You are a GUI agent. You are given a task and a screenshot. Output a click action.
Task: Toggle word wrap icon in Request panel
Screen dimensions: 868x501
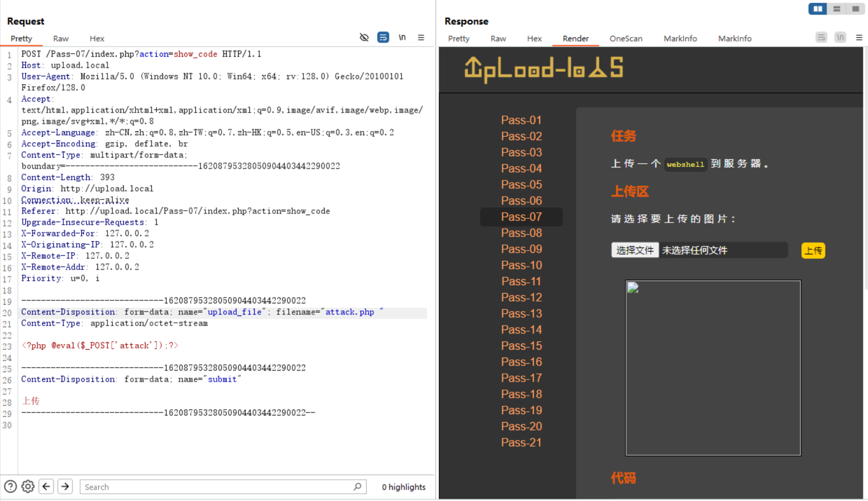[383, 38]
